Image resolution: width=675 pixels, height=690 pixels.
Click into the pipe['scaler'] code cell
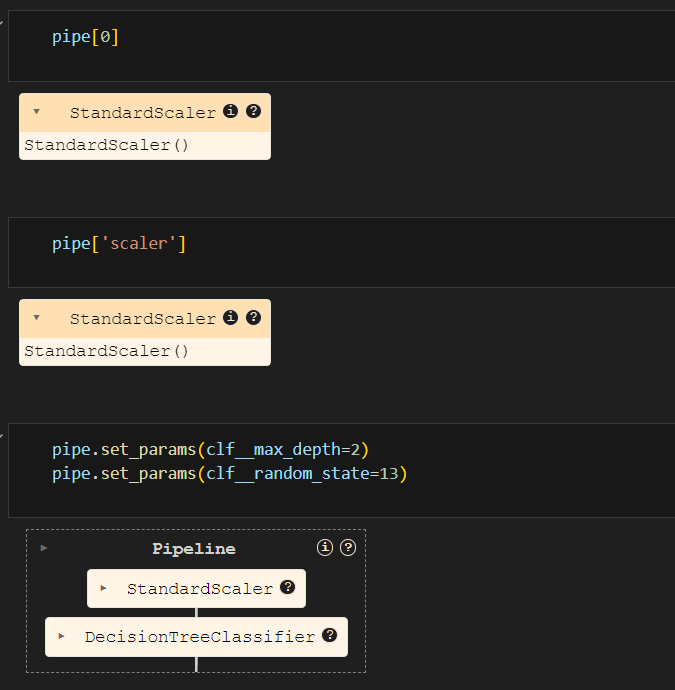(341, 252)
